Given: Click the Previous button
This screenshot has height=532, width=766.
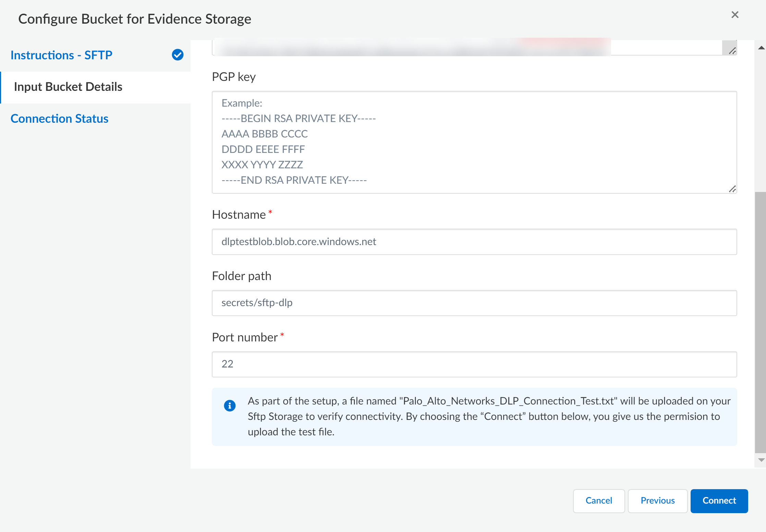Looking at the screenshot, I should point(657,500).
